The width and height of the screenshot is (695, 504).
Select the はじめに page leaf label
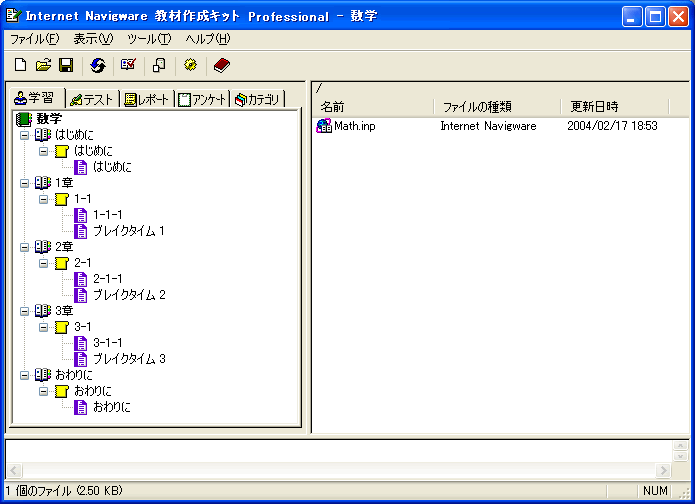pyautogui.click(x=112, y=167)
